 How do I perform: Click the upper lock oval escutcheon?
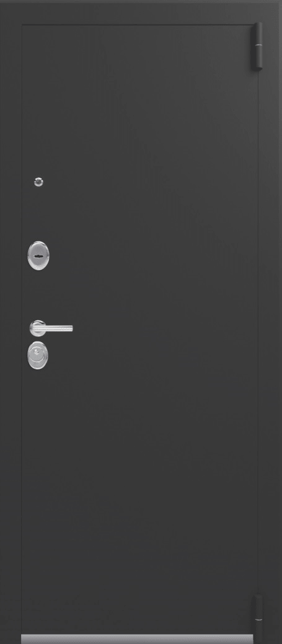click(x=38, y=255)
